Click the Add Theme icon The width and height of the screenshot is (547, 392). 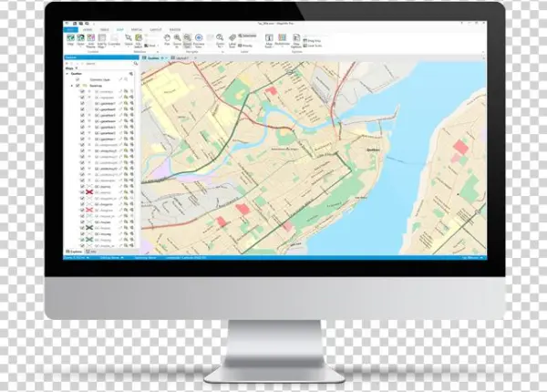(90, 40)
